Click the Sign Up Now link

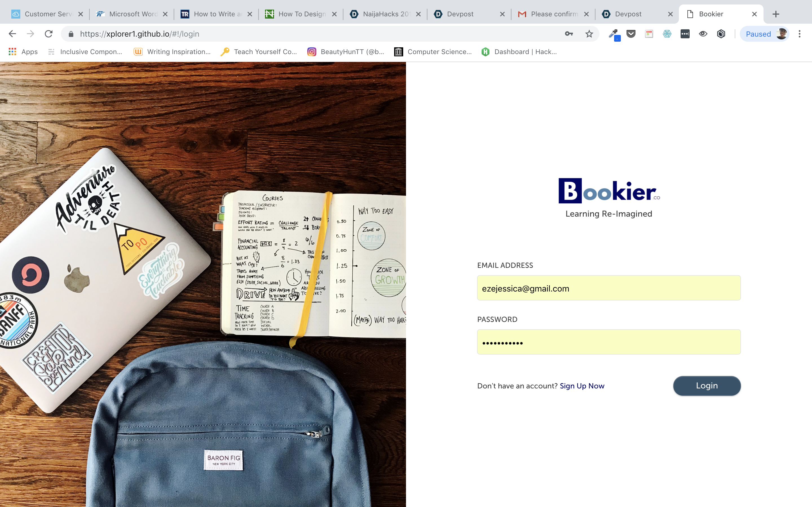[582, 386]
